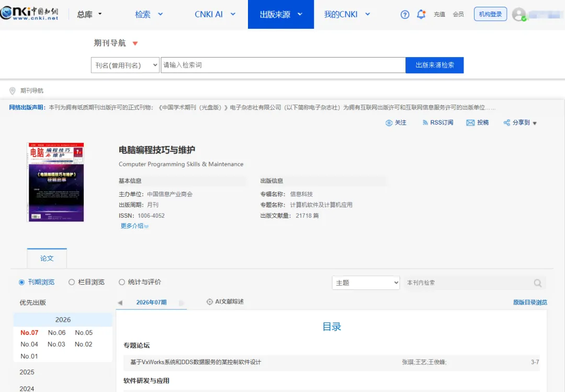The height and width of the screenshot is (392, 565).
Task: Go to previous issue with left arrow
Action: point(120,303)
